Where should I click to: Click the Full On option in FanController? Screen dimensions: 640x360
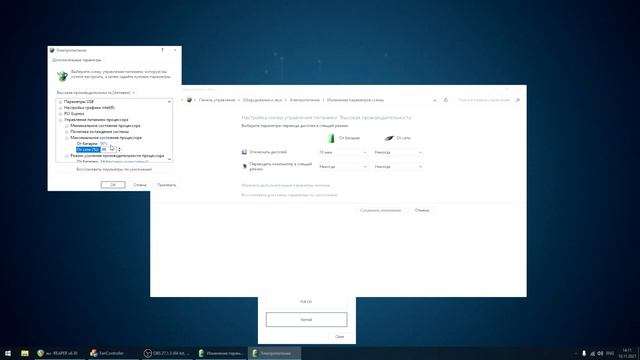click(x=306, y=302)
